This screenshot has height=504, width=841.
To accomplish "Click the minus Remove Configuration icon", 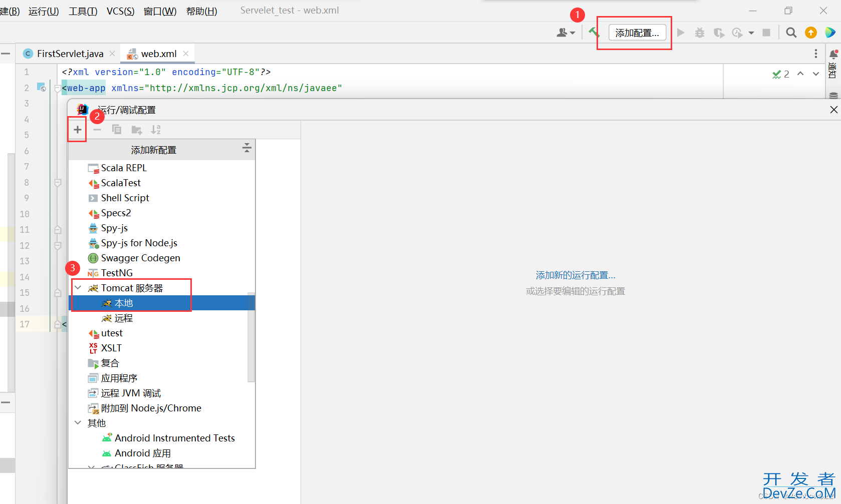I will [97, 130].
